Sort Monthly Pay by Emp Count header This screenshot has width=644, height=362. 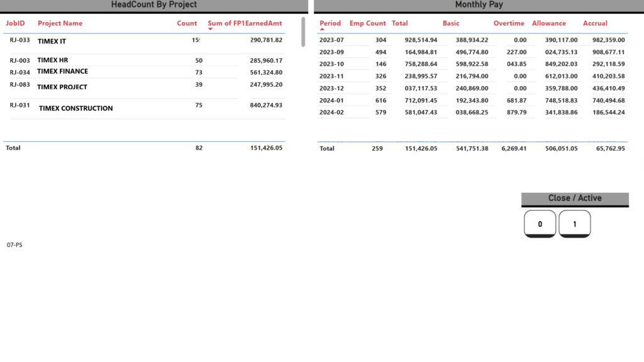point(367,23)
